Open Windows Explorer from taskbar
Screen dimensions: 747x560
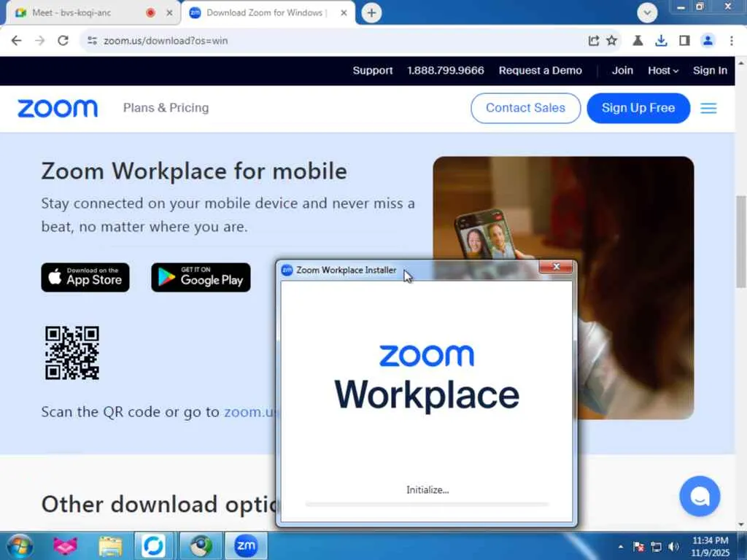(x=110, y=545)
